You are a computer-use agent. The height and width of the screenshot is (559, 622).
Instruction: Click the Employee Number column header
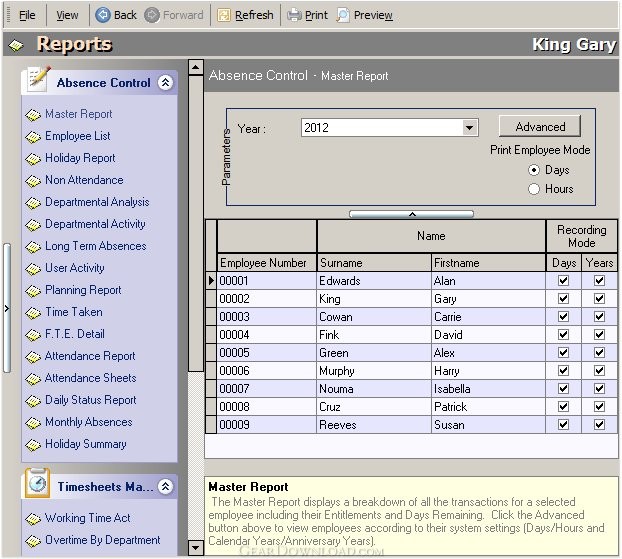tap(267, 263)
